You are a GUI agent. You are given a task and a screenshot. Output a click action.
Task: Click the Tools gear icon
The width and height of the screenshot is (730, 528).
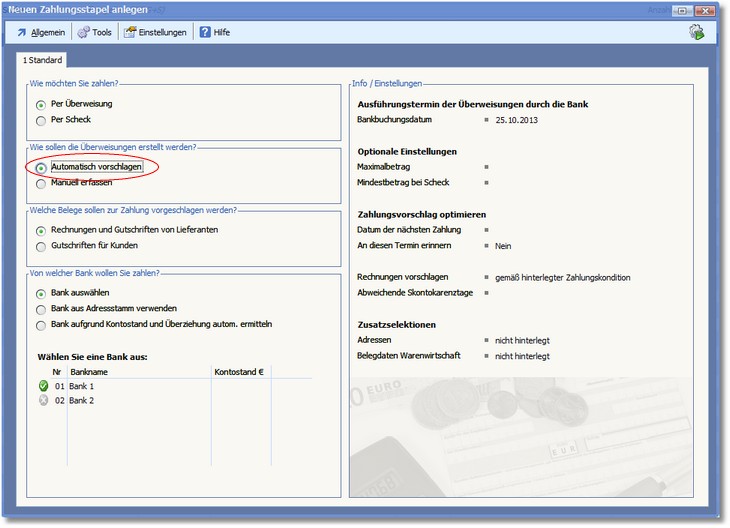[x=83, y=32]
